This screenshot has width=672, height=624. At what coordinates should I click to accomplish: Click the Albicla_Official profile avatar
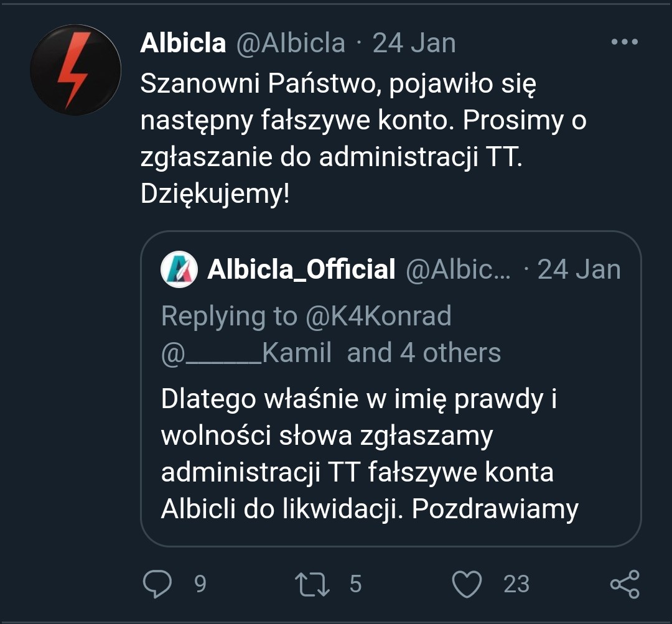tap(180, 270)
